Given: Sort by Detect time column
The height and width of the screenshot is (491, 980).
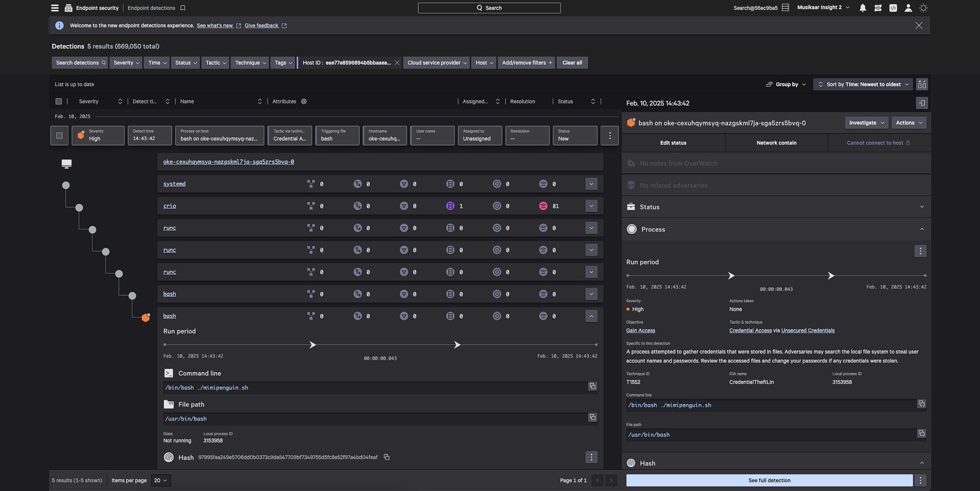Looking at the screenshot, I should (167, 101).
